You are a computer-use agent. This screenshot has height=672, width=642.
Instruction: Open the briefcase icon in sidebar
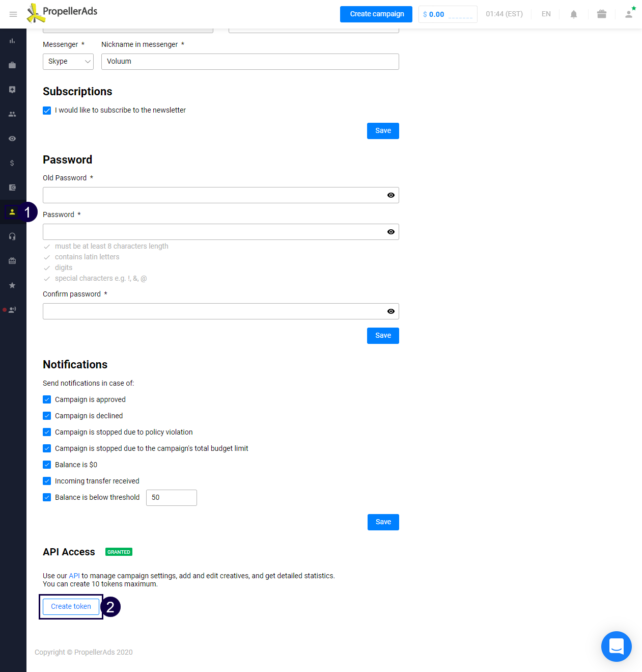[x=12, y=65]
